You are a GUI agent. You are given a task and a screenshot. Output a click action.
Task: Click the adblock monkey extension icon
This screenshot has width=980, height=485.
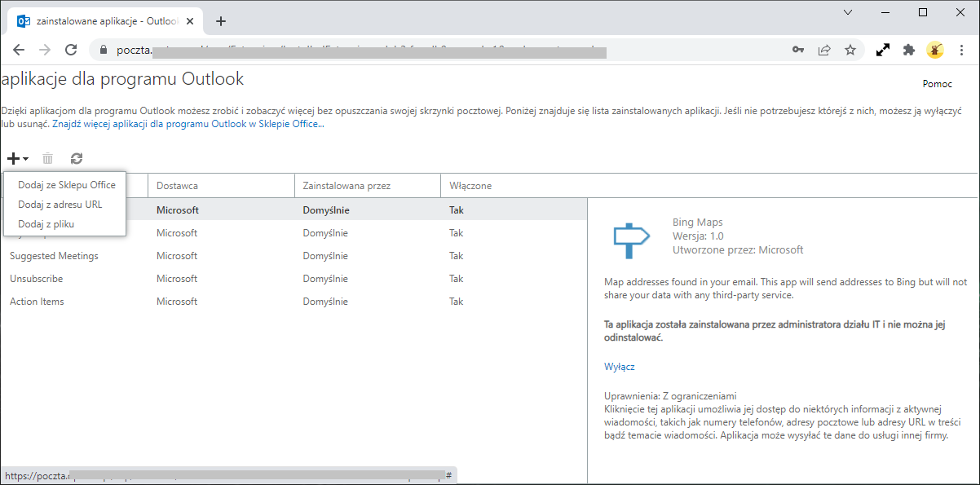(934, 50)
